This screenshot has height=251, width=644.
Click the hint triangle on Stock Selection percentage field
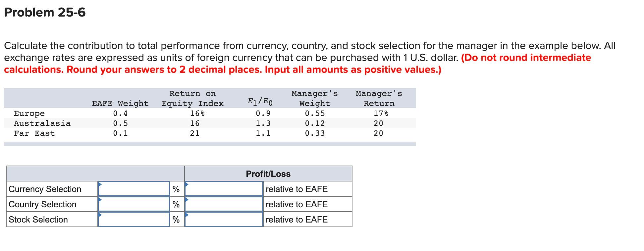(x=100, y=215)
